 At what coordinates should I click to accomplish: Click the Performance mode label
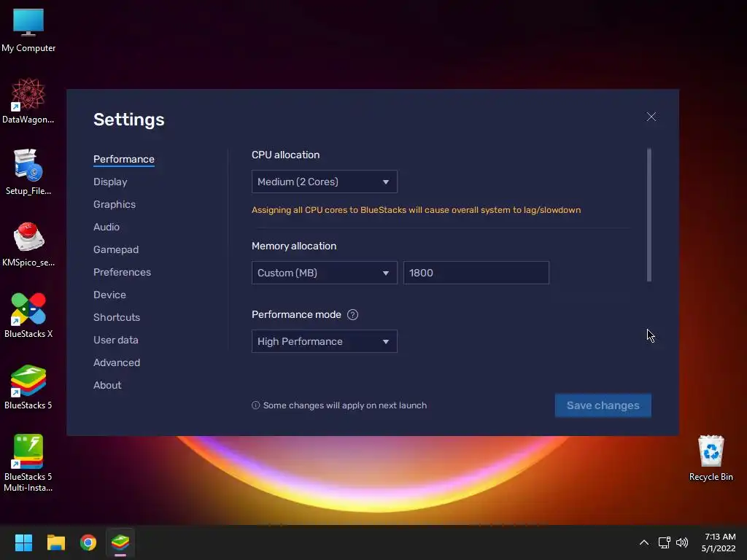[296, 315]
